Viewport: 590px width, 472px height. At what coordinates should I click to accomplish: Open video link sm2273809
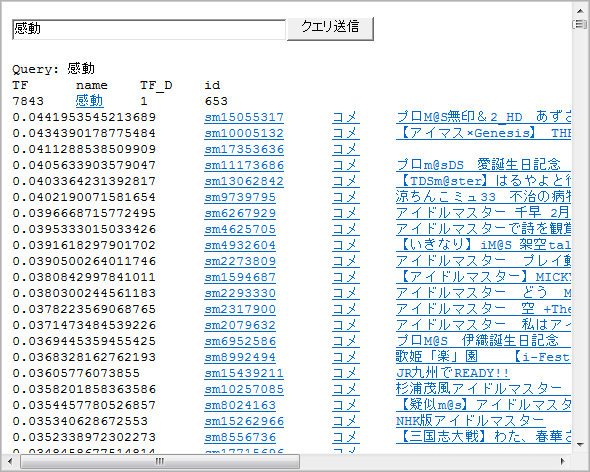[240, 261]
